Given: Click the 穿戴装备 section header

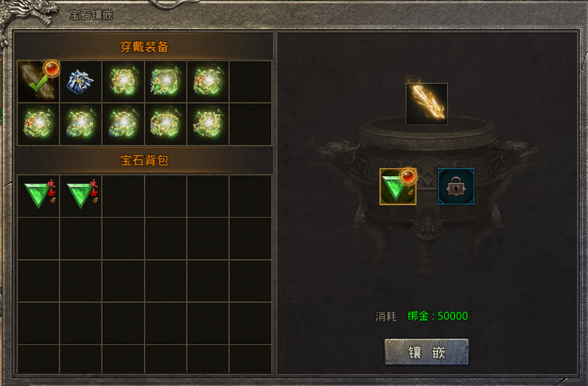Looking at the screenshot, I should pyautogui.click(x=144, y=47).
